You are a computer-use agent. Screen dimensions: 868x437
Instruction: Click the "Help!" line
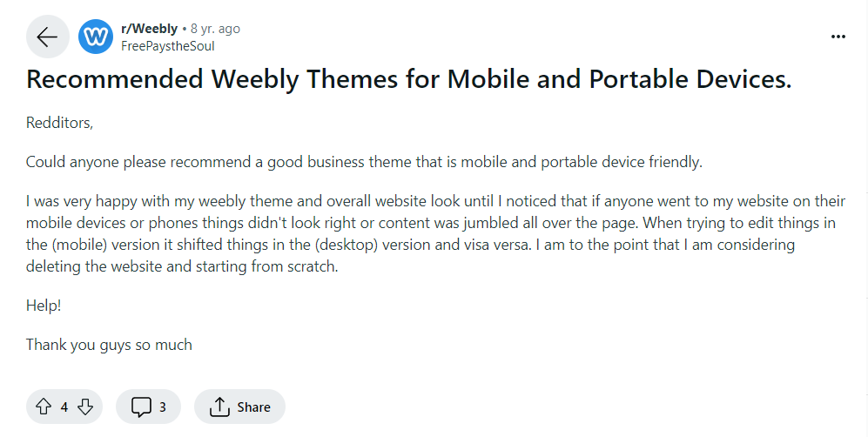[x=44, y=306]
